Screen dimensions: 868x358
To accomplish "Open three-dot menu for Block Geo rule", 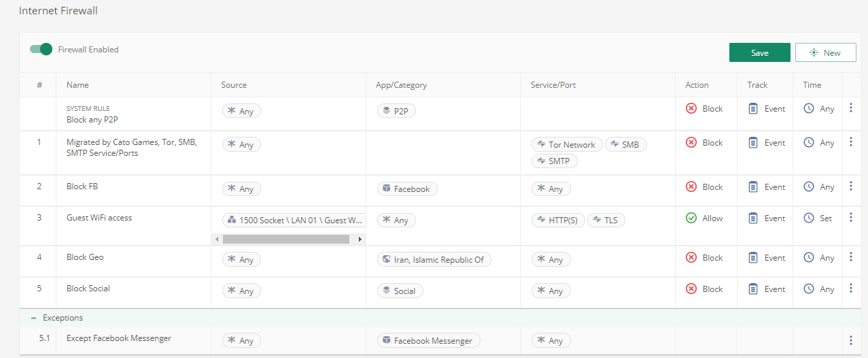I will pyautogui.click(x=850, y=257).
